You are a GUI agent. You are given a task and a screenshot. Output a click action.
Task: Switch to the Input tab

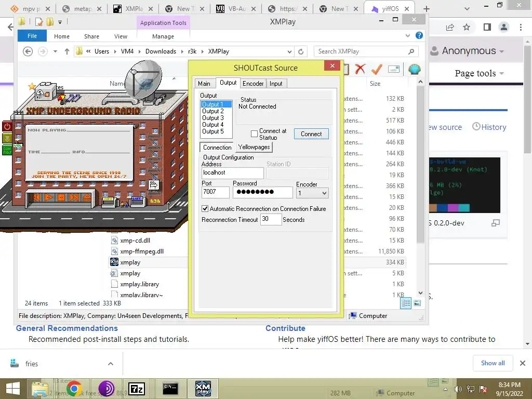276,84
